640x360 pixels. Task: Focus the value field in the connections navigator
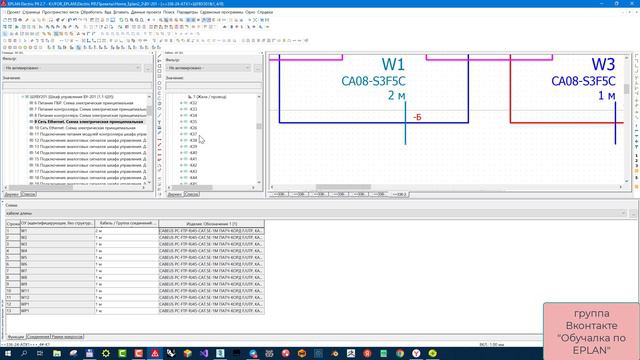click(x=213, y=86)
